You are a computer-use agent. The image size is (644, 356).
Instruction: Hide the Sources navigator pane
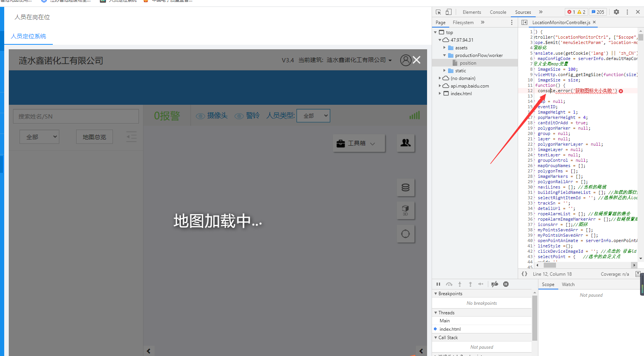(524, 23)
